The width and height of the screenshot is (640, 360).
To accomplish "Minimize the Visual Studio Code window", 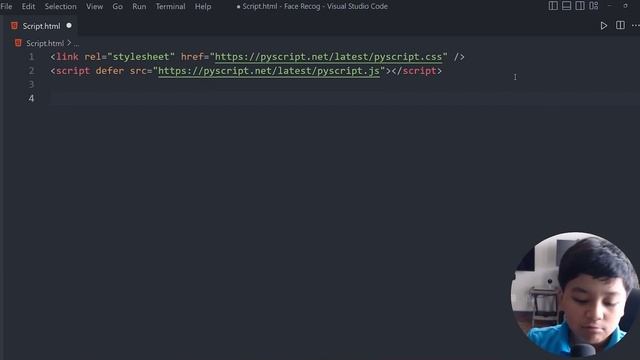I will [x=610, y=6].
